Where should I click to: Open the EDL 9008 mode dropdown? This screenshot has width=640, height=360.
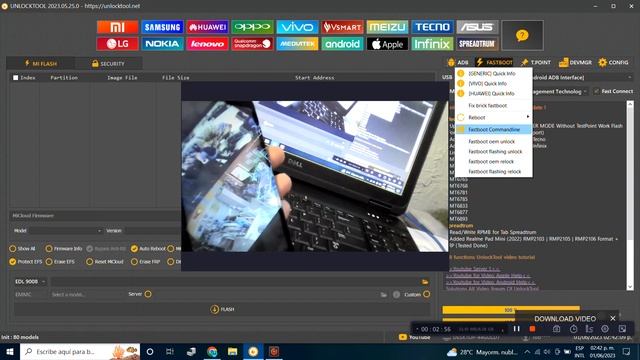pos(30,282)
